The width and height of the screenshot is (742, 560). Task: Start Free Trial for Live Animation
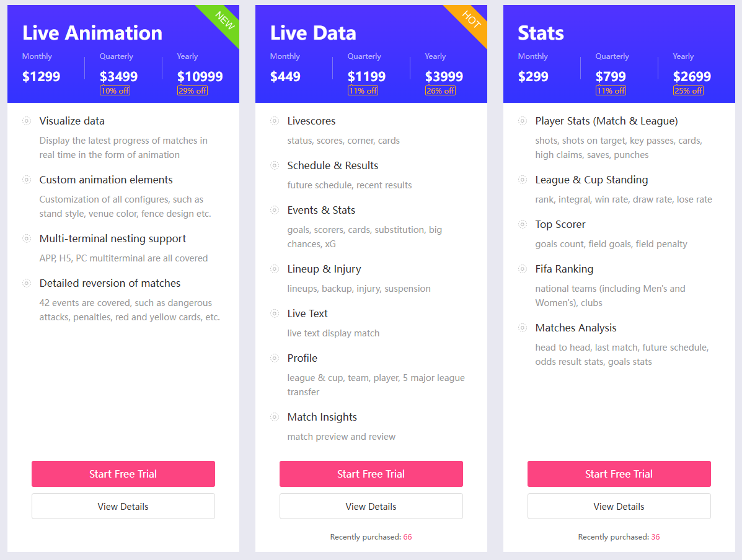click(x=123, y=474)
